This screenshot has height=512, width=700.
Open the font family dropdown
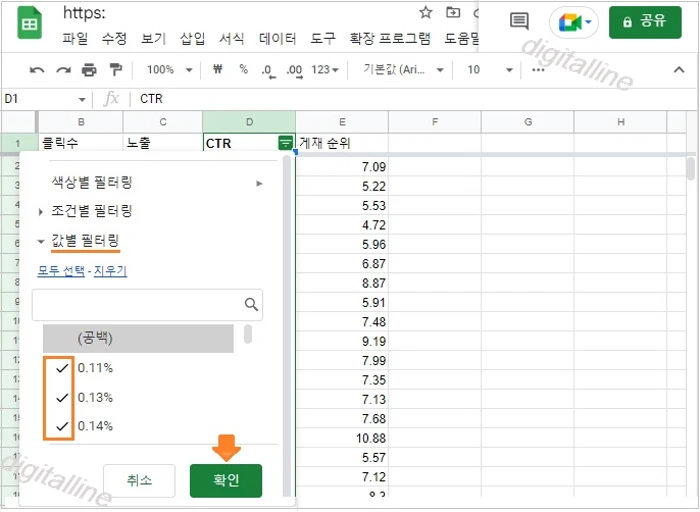[403, 70]
